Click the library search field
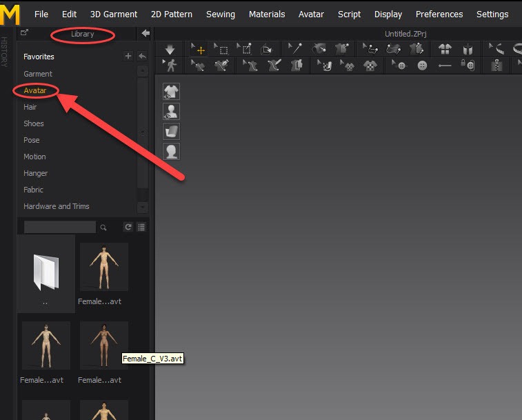The image size is (522, 420). (60, 227)
